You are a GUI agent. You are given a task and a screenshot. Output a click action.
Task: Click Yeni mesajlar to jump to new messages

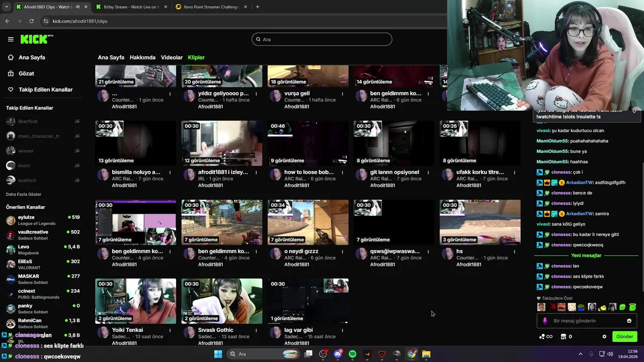pyautogui.click(x=586, y=255)
